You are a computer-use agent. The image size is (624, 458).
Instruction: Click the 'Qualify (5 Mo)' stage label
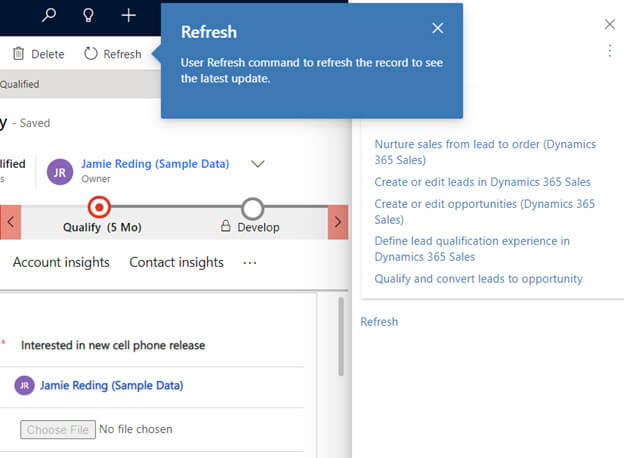(102, 227)
